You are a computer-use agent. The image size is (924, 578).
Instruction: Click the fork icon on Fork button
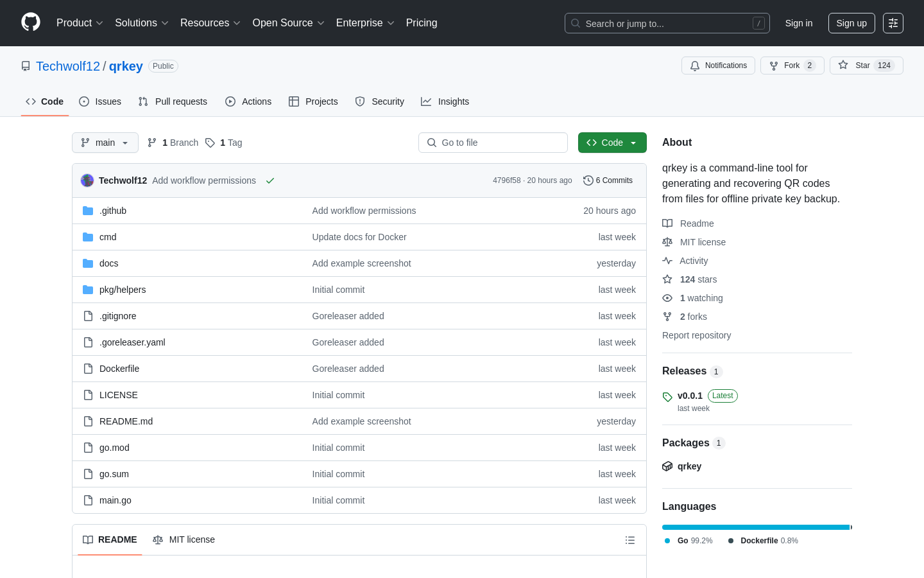(x=774, y=66)
